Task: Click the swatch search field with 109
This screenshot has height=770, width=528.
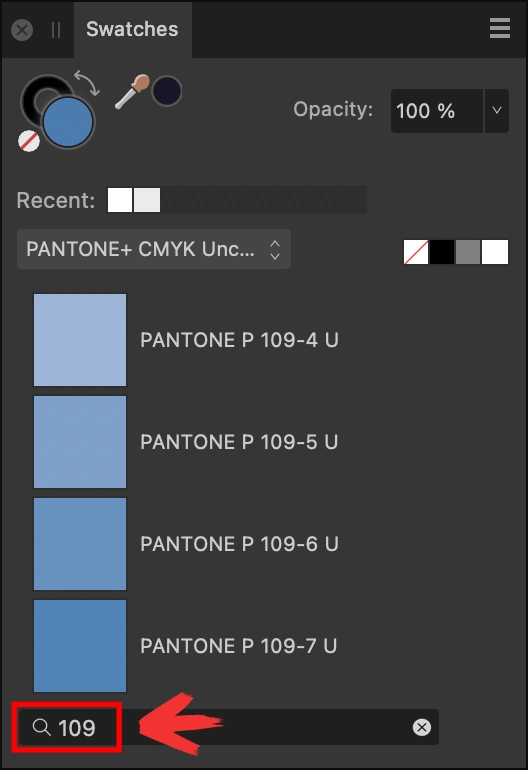Action: coord(228,727)
